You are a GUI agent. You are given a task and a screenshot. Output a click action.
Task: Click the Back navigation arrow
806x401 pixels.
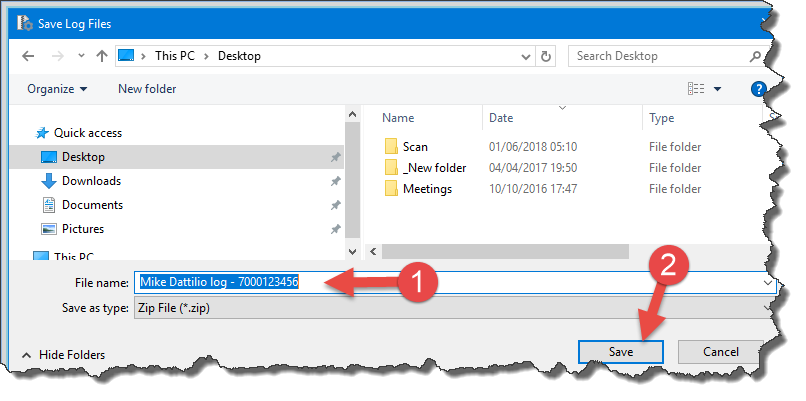tap(28, 56)
